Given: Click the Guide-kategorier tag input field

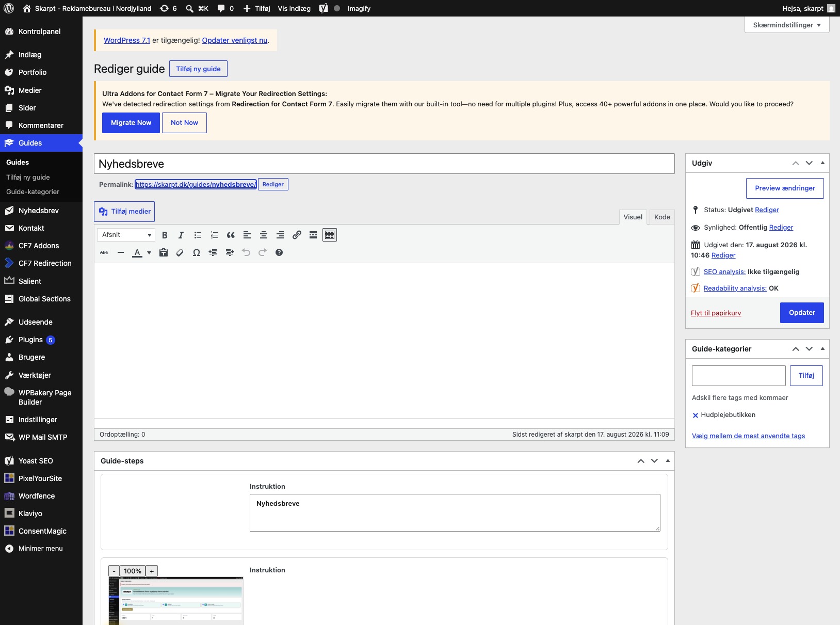Looking at the screenshot, I should (739, 376).
